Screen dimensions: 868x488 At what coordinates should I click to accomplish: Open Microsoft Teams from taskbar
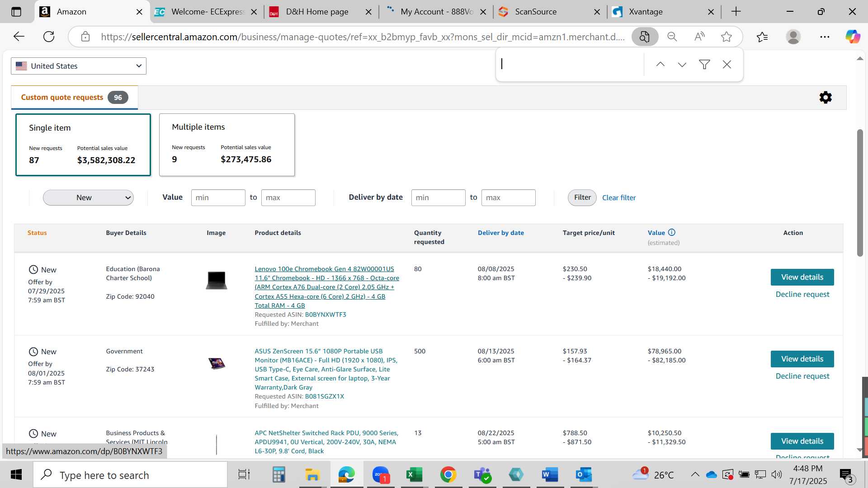click(x=482, y=475)
